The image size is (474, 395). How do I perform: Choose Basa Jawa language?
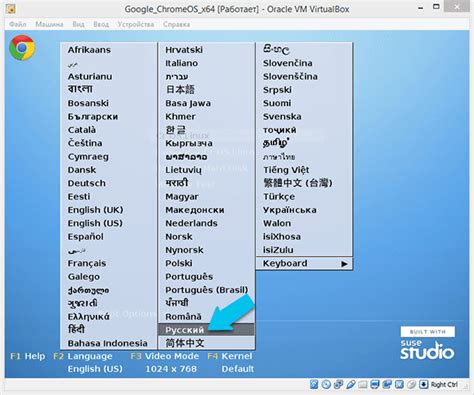point(188,103)
